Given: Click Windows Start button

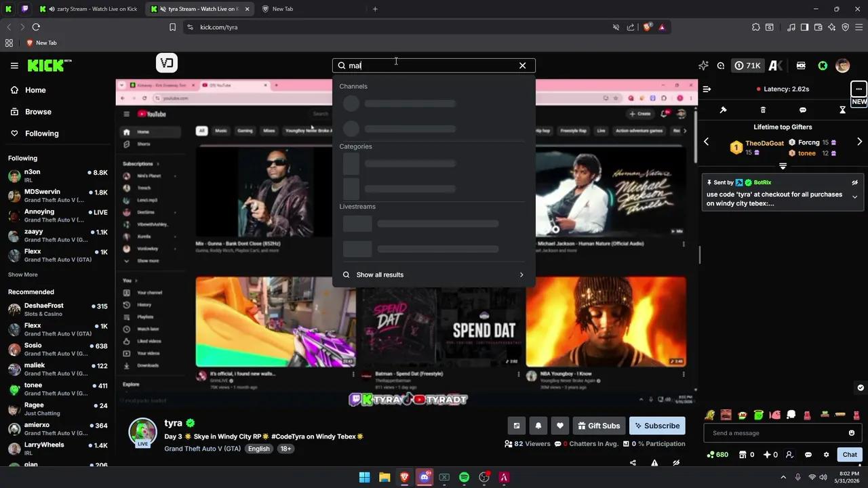Looking at the screenshot, I should pyautogui.click(x=364, y=477).
